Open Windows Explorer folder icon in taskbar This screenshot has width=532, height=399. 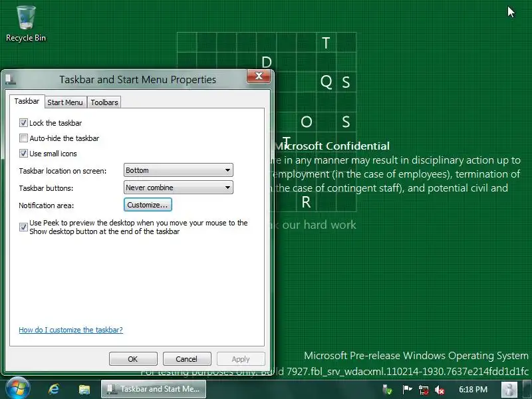(84, 389)
